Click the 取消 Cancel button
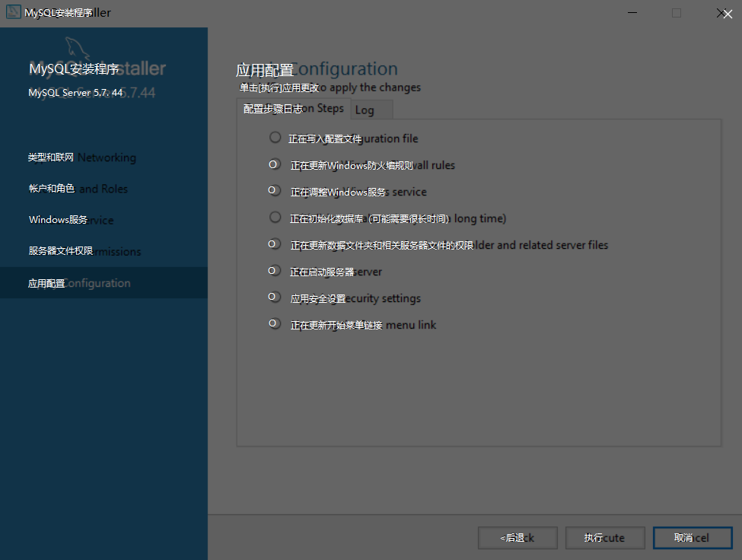The image size is (742, 560). (693, 538)
